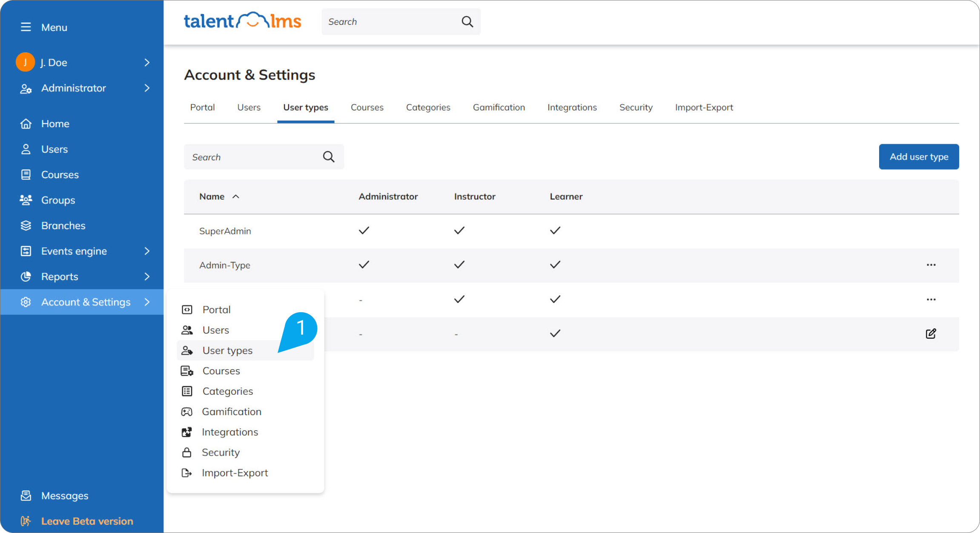Click the Learner column header
This screenshot has width=980, height=533.
566,197
